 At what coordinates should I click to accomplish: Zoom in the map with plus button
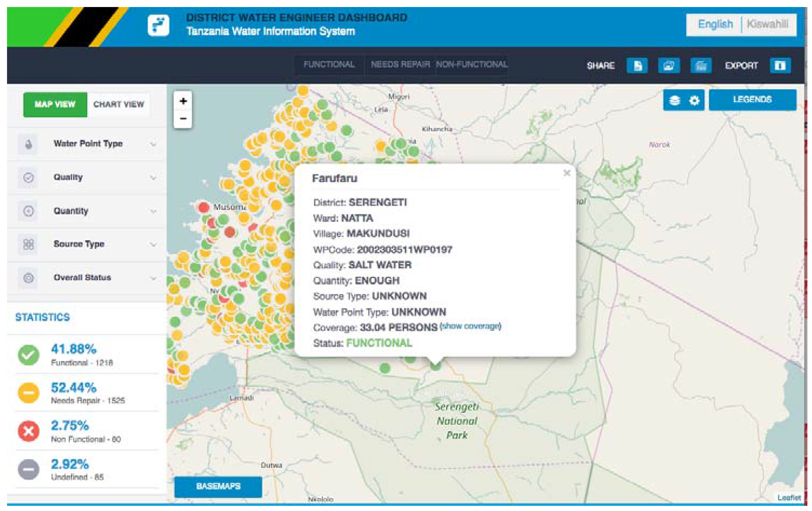click(x=183, y=101)
